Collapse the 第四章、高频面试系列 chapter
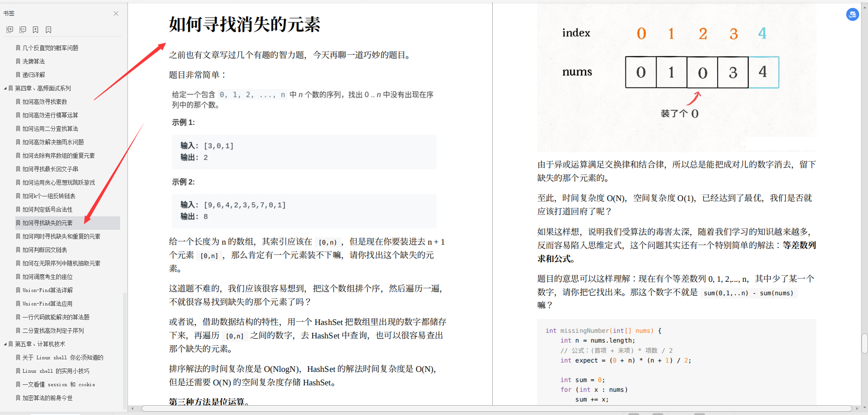 5,88
